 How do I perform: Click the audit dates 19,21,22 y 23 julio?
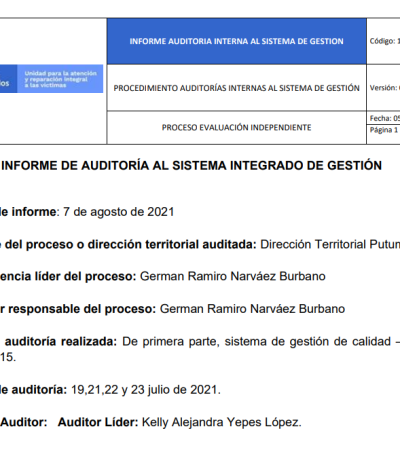coord(146,390)
